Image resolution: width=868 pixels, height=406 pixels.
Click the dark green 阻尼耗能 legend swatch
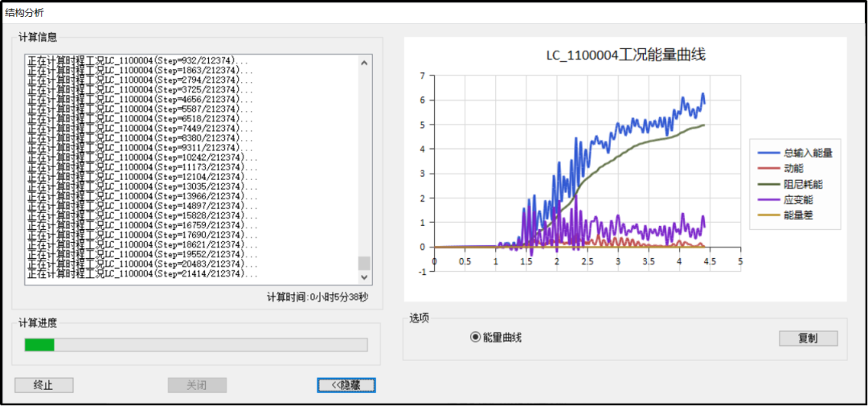click(768, 184)
